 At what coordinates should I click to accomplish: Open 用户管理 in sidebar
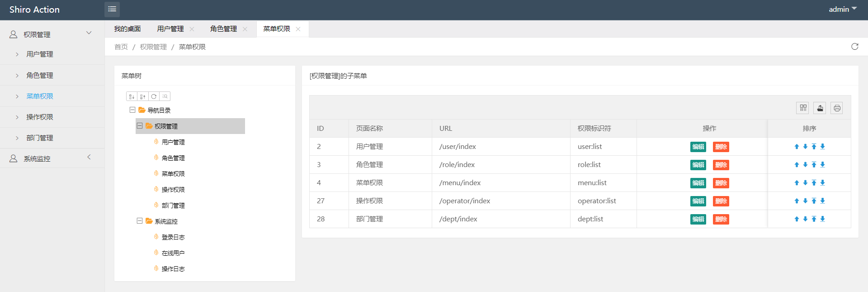40,54
